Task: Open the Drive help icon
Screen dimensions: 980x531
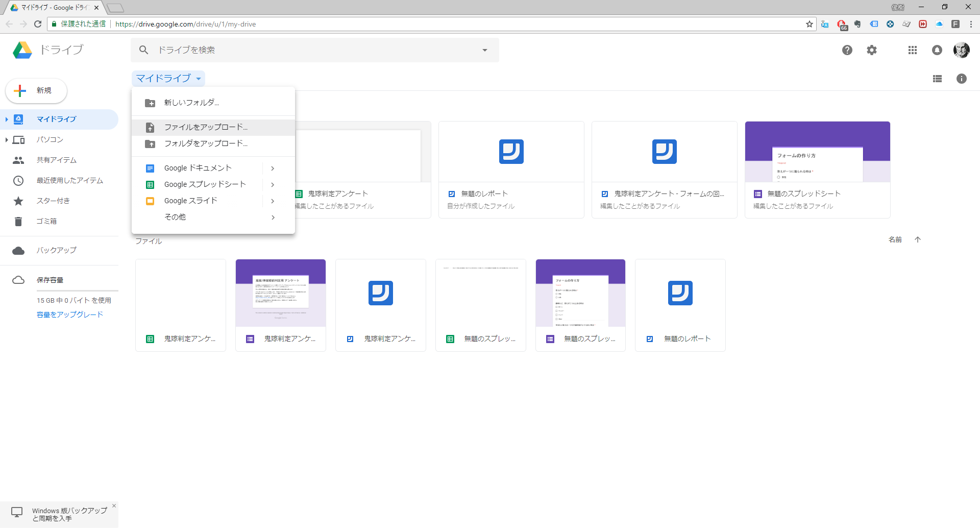Action: click(847, 50)
